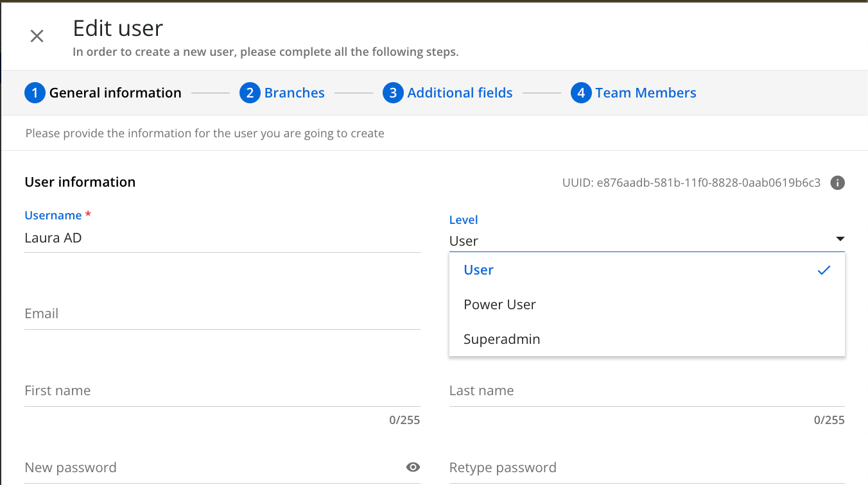This screenshot has width=868, height=485.
Task: Click the step 3 number circle
Action: [x=393, y=93]
